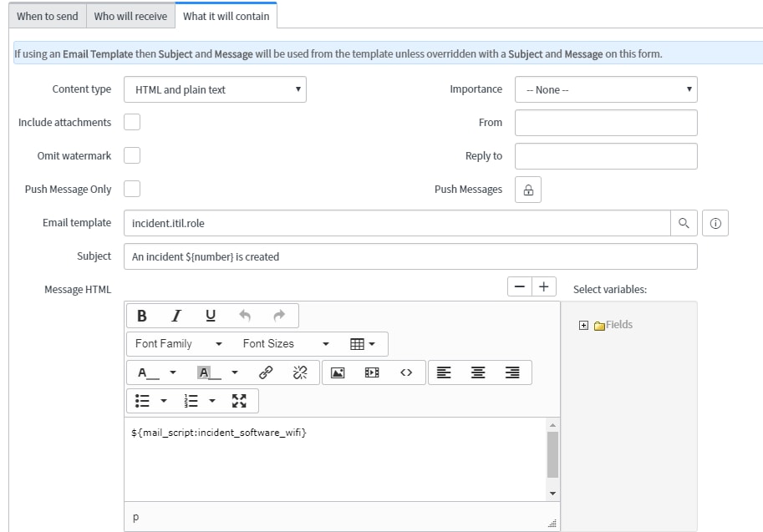Align message text left
Viewport: 763px width, 532px height.
pyautogui.click(x=443, y=373)
